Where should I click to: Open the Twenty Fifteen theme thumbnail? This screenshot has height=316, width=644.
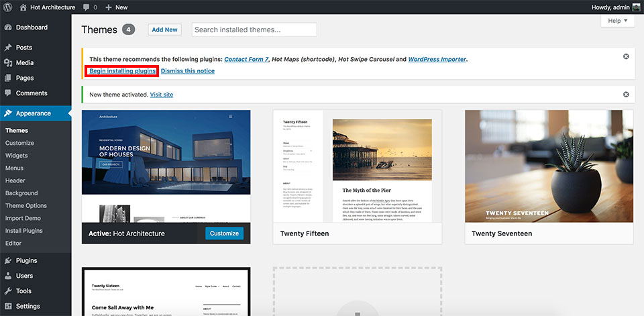(358, 166)
